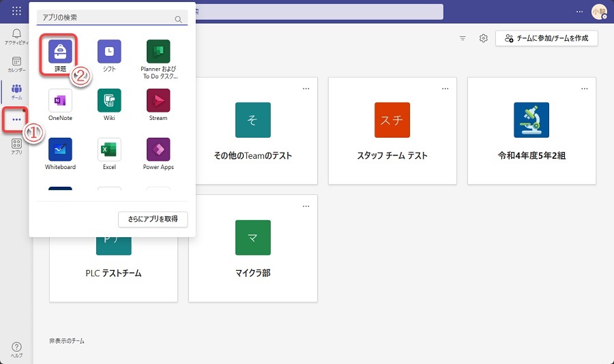Open the profile avatar menu
The height and width of the screenshot is (364, 614).
(x=599, y=12)
